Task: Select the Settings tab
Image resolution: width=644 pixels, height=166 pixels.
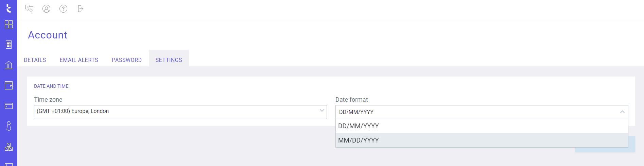Action: tap(169, 60)
